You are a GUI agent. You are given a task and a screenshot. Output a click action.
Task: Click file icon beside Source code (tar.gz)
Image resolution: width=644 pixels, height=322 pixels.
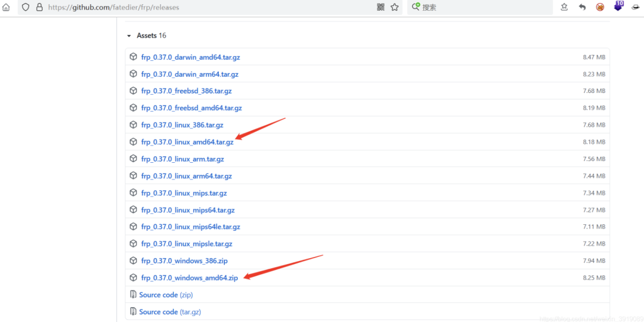(133, 311)
